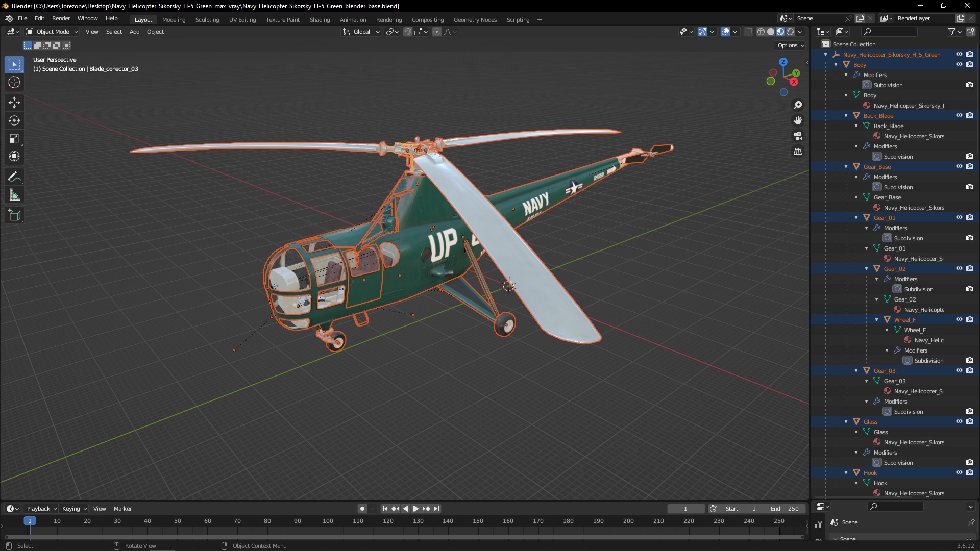Viewport: 980px width, 551px height.
Task: Open the Global transform orientation dropdown
Action: click(361, 32)
